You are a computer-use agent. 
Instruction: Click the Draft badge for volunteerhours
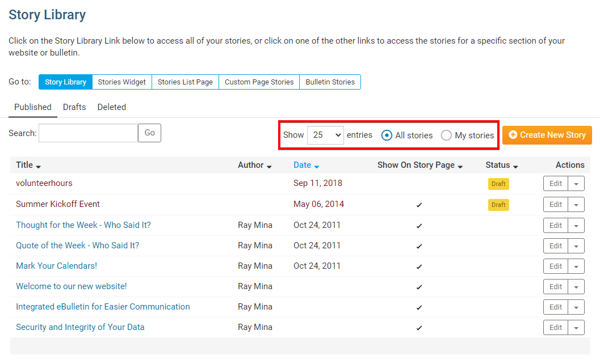[498, 184]
